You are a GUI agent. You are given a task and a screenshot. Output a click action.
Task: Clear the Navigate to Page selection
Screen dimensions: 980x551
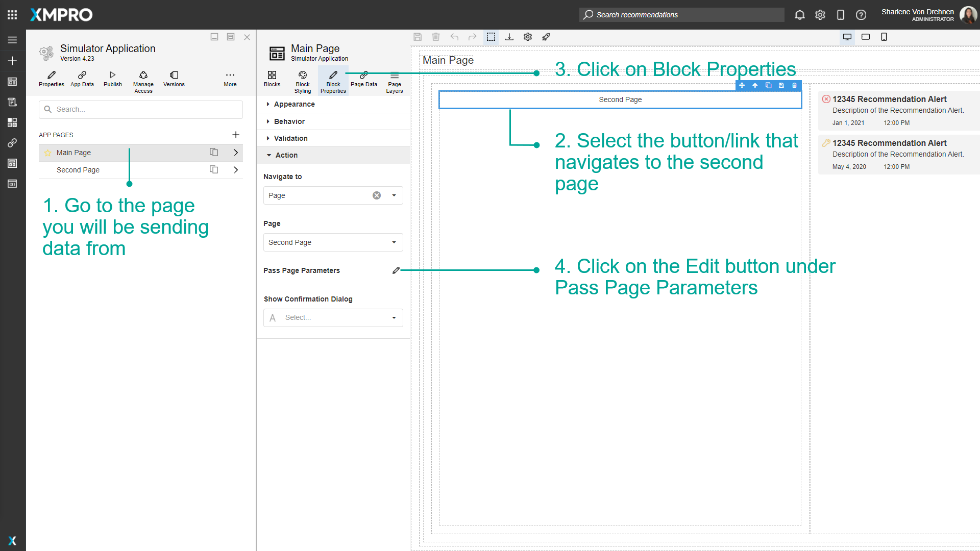pos(377,195)
